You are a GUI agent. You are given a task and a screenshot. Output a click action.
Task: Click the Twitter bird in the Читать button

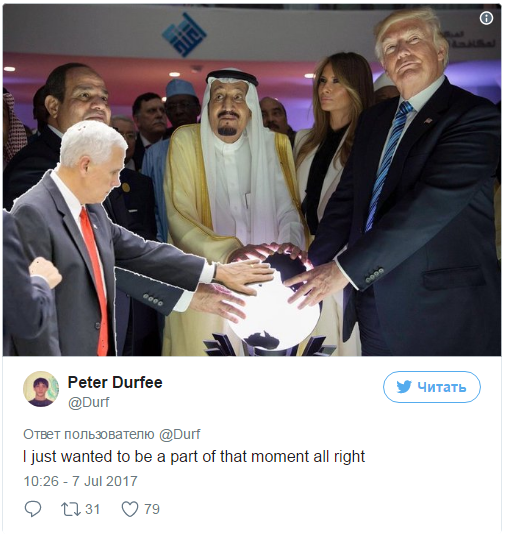[x=404, y=387]
